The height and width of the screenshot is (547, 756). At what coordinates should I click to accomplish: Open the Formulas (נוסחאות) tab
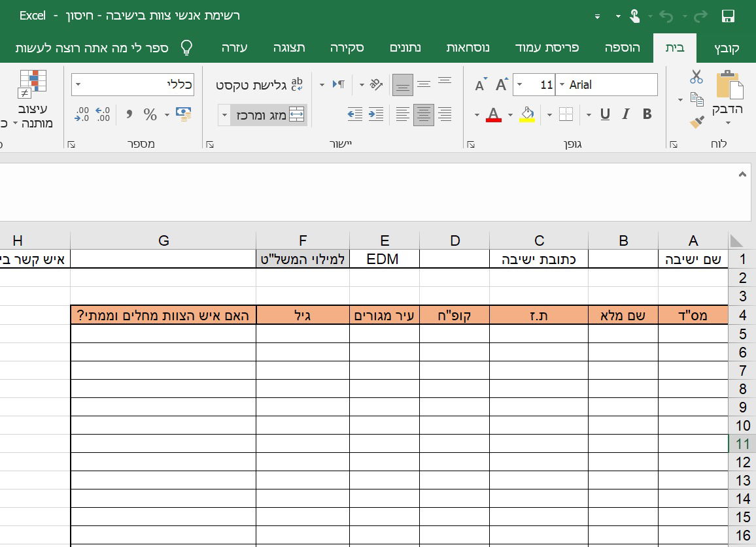pyautogui.click(x=468, y=48)
